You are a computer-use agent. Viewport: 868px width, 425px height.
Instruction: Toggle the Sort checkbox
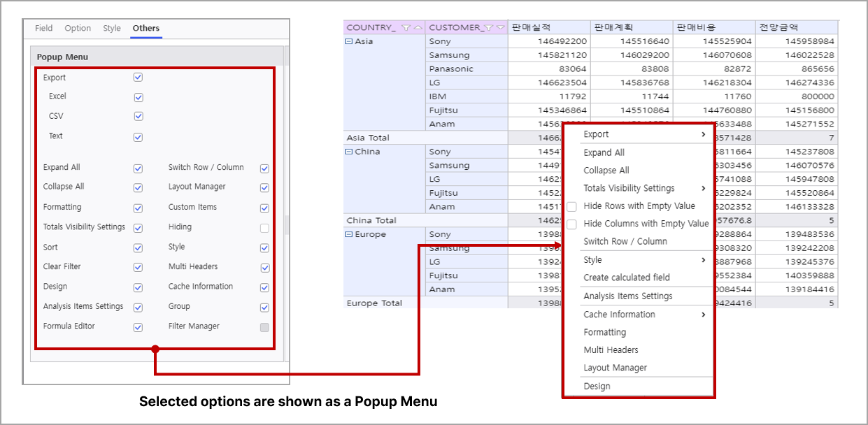[x=138, y=248]
